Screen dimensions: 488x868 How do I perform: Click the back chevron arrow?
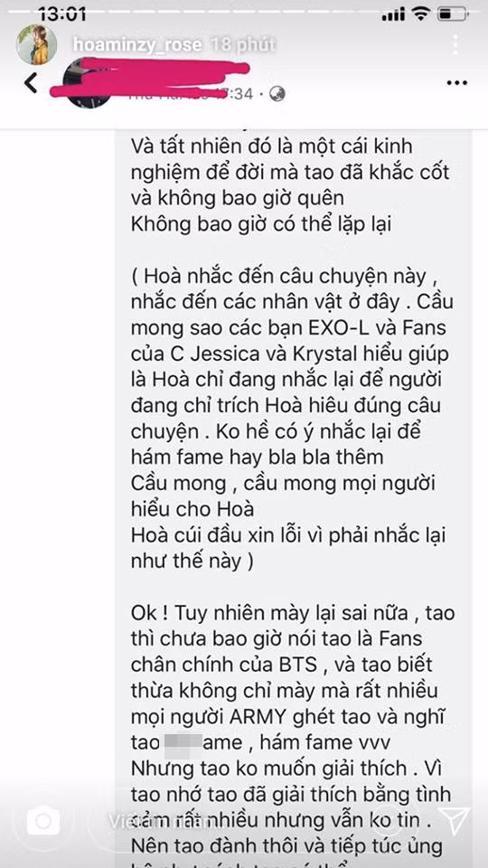(31, 83)
